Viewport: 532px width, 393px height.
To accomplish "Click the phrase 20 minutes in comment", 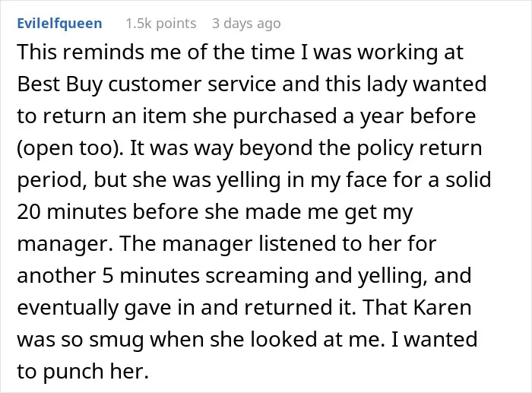I will tap(71, 212).
